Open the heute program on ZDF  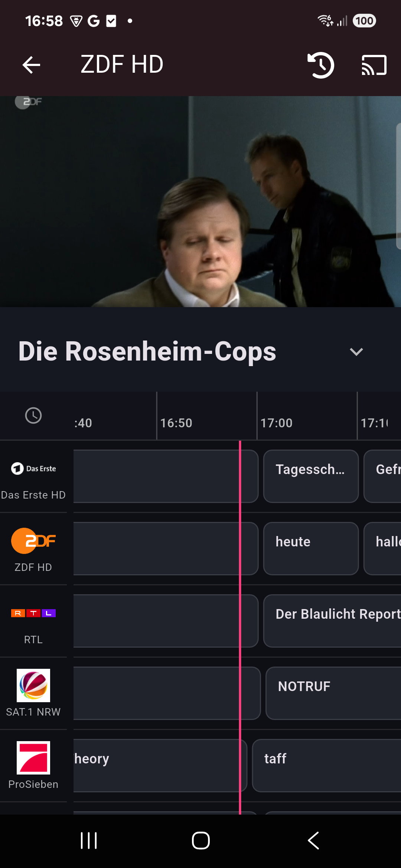(x=311, y=549)
